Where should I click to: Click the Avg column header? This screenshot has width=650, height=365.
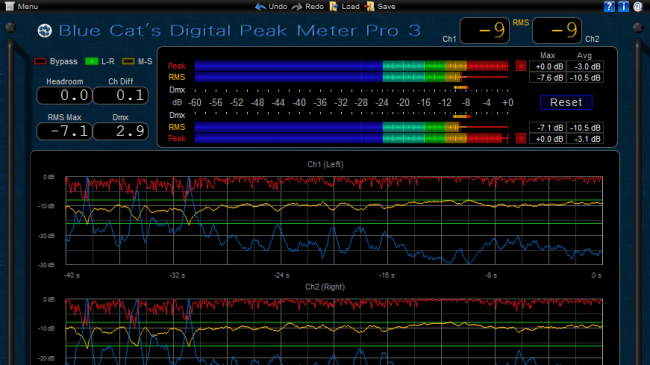584,55
